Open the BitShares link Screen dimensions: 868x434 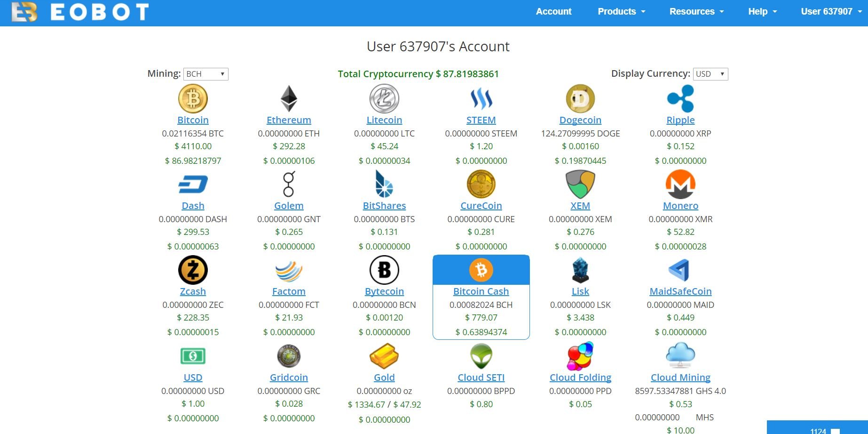384,206
